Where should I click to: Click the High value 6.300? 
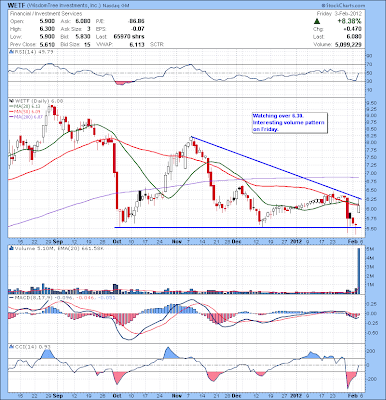click(x=47, y=29)
